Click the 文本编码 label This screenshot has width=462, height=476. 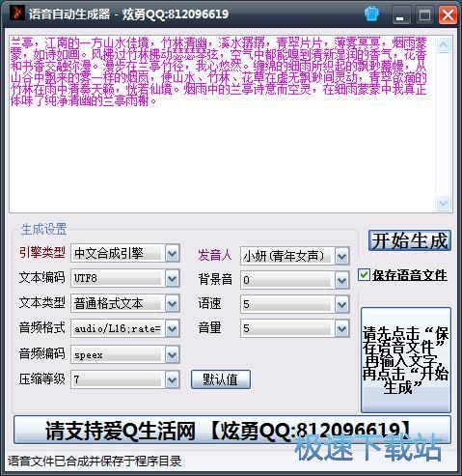(42, 277)
